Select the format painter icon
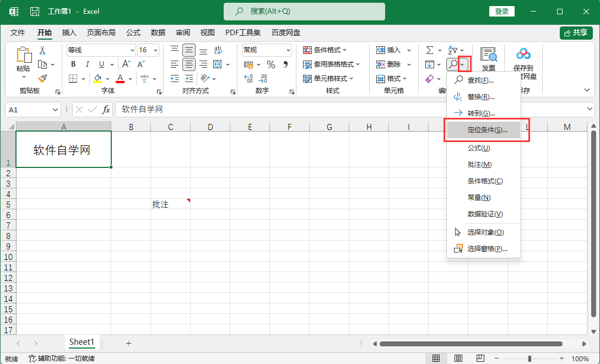The height and width of the screenshot is (364, 600). click(43, 79)
